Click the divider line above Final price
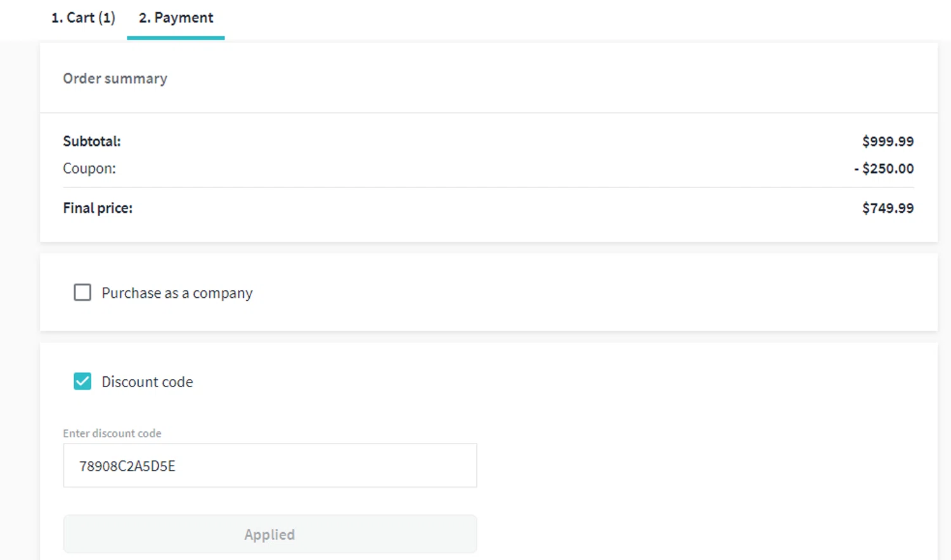 [488, 188]
